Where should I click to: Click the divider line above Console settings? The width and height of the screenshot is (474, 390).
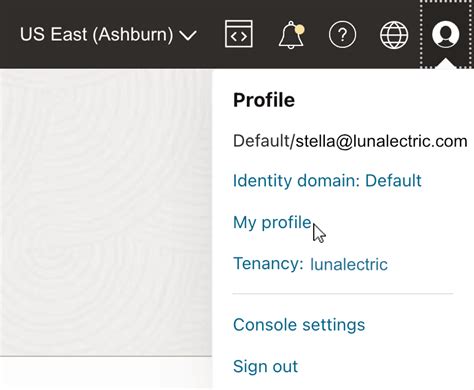click(x=343, y=294)
